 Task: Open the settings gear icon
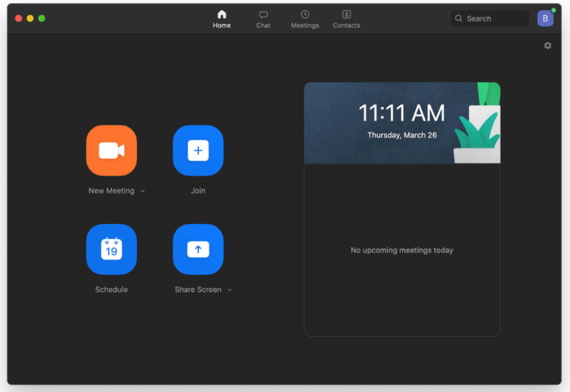(547, 45)
